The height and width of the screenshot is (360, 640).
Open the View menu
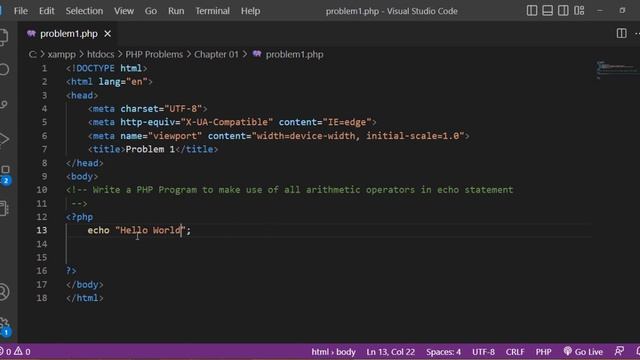124,11
